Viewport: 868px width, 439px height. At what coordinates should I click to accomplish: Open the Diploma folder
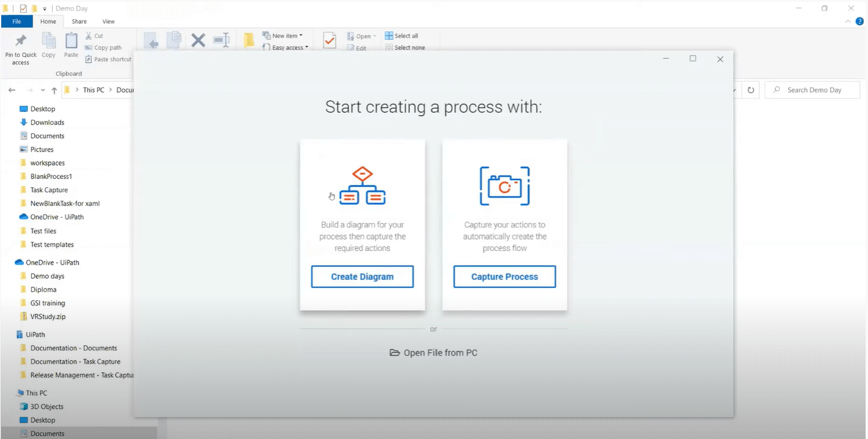(x=43, y=290)
